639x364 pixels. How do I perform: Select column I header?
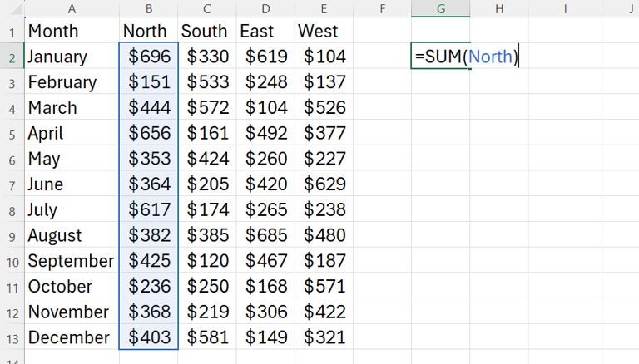tap(565, 8)
